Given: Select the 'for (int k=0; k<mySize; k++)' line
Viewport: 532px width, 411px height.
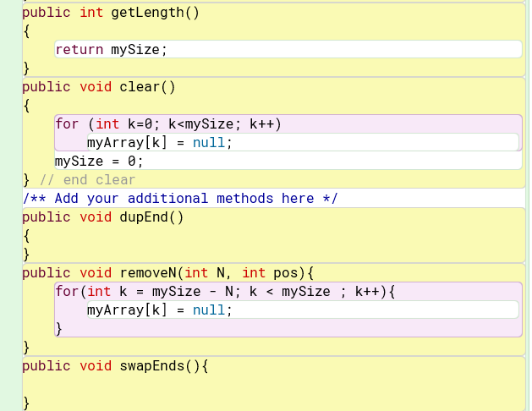Looking at the screenshot, I should (168, 124).
